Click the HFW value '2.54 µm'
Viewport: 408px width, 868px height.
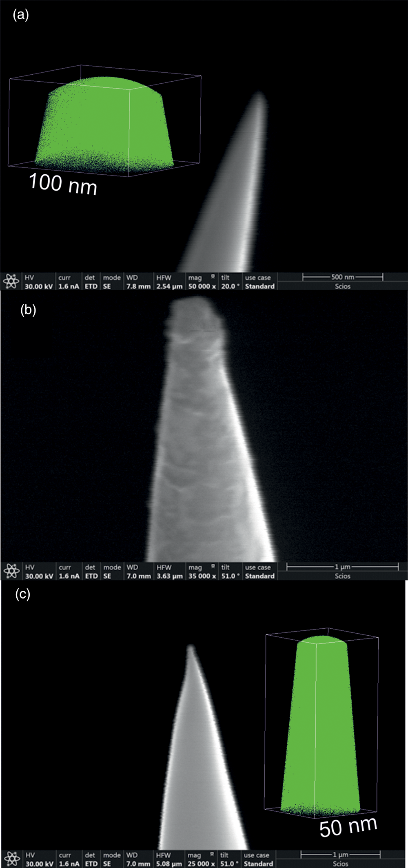coord(169,286)
